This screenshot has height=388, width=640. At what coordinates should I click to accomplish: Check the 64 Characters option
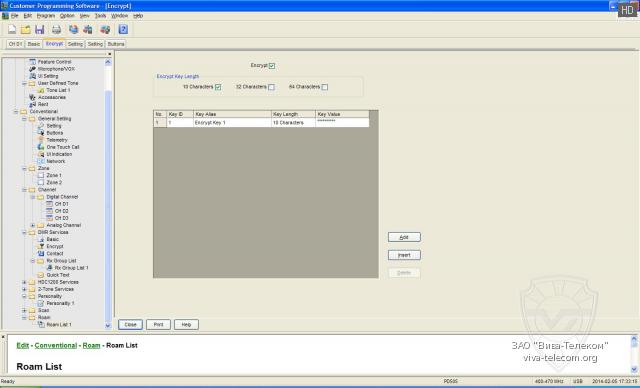tap(324, 87)
